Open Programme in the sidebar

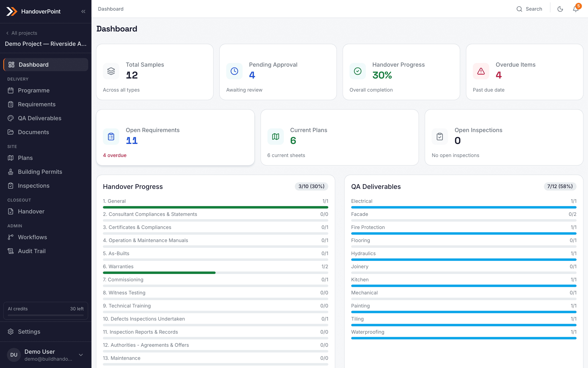tap(46, 90)
